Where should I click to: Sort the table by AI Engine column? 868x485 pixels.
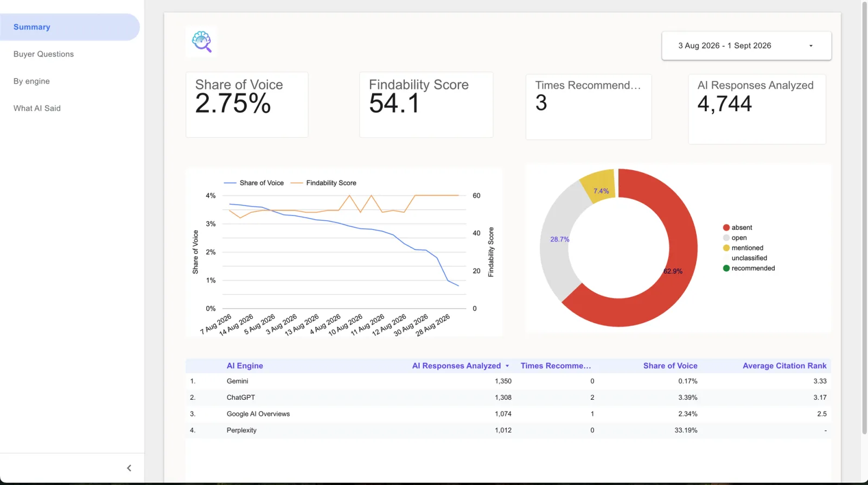pos(245,366)
